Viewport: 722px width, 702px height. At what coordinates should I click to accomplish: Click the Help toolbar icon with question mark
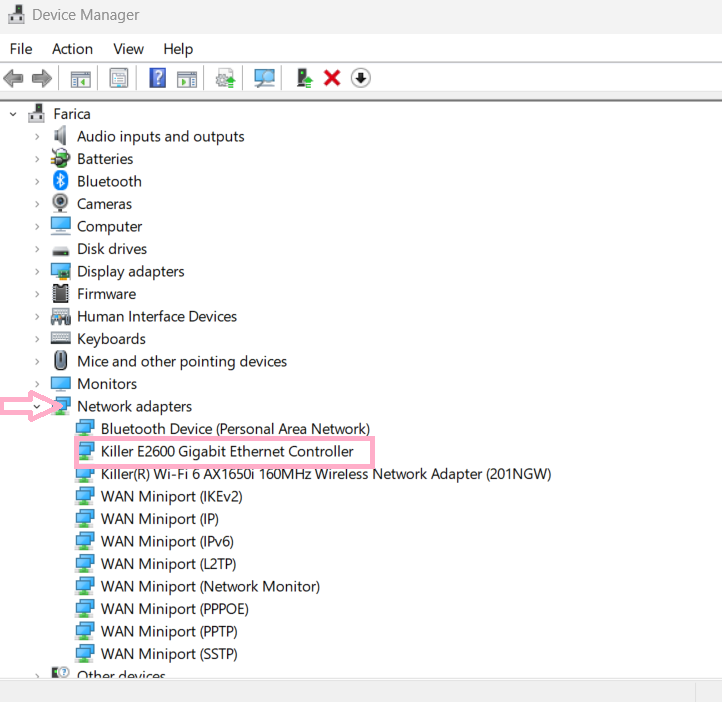tap(157, 78)
